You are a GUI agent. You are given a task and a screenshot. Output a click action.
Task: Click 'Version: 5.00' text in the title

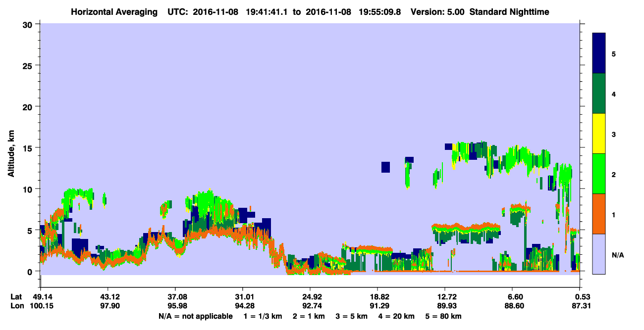coord(437,12)
